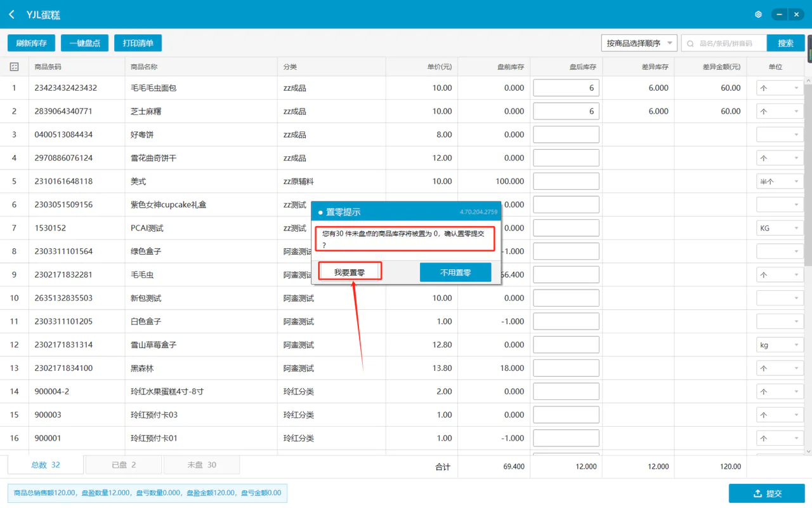Screen dimensions: 812x508
Task: Open kg unit dropdown for 雪山草莓盒子
Action: click(780, 345)
